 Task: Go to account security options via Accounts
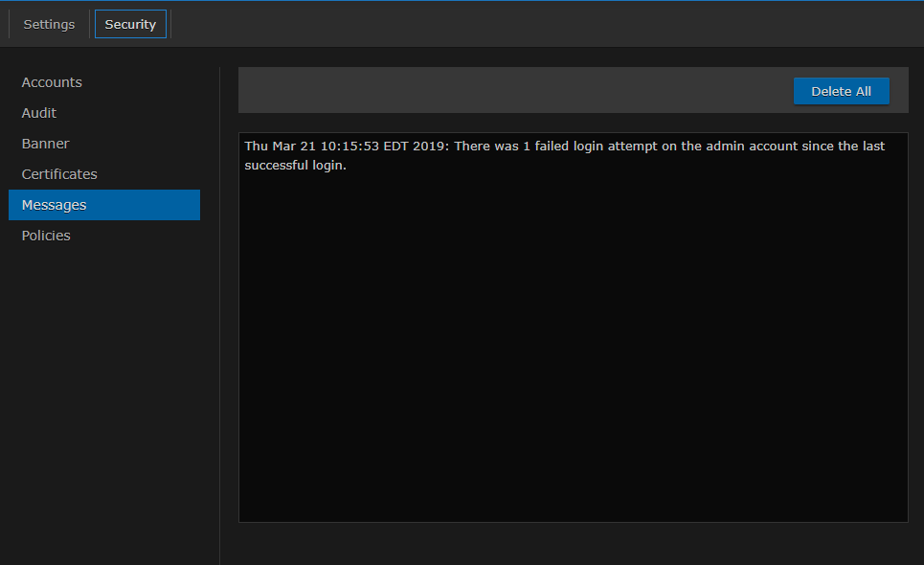tap(52, 82)
